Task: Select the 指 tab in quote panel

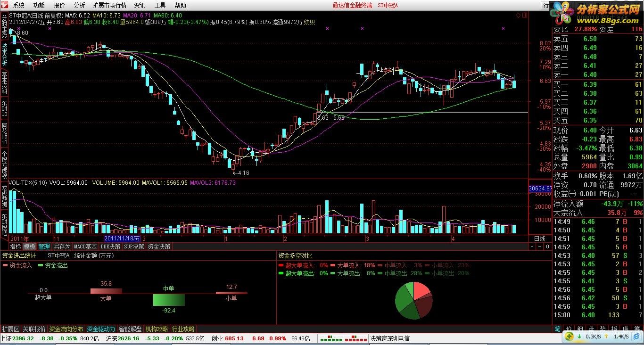Action: (614, 329)
